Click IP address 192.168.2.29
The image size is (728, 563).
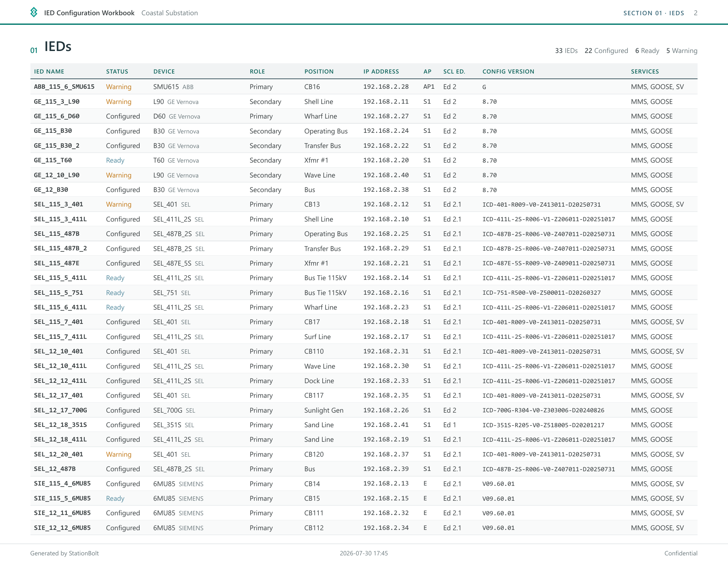[x=386, y=248]
